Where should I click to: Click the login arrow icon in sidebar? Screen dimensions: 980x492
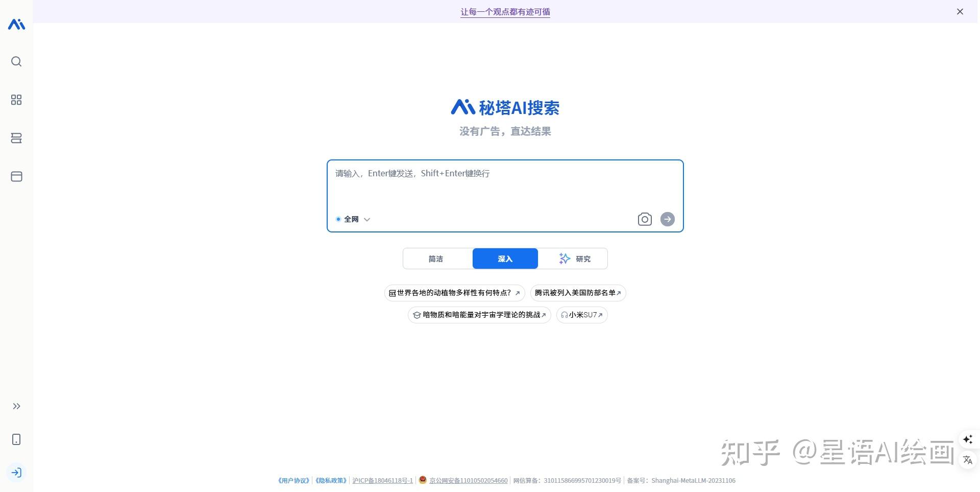[x=16, y=473]
